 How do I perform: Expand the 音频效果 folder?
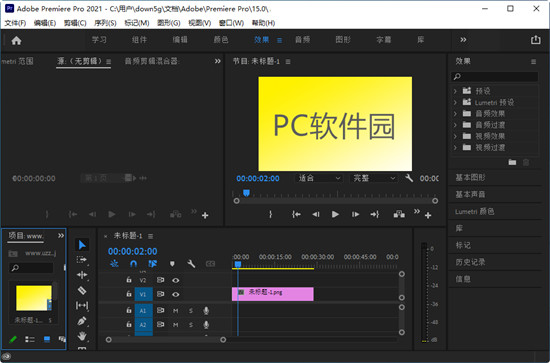click(x=455, y=114)
